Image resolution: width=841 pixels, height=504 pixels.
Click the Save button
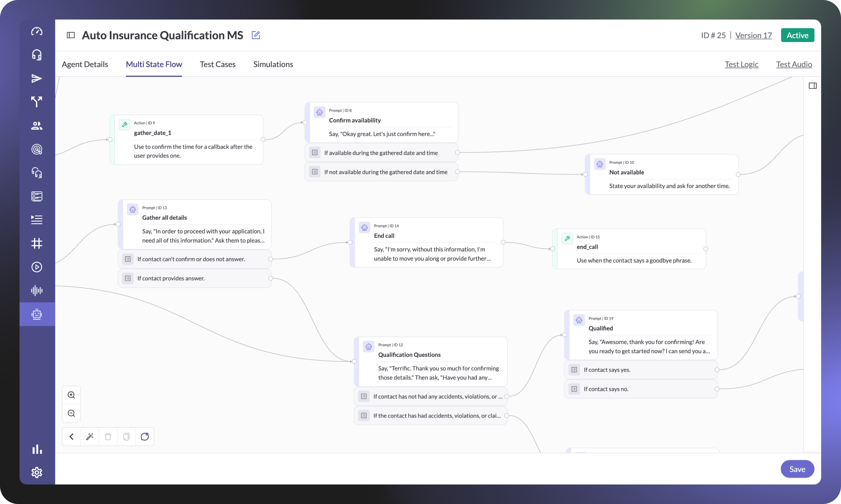tap(797, 469)
